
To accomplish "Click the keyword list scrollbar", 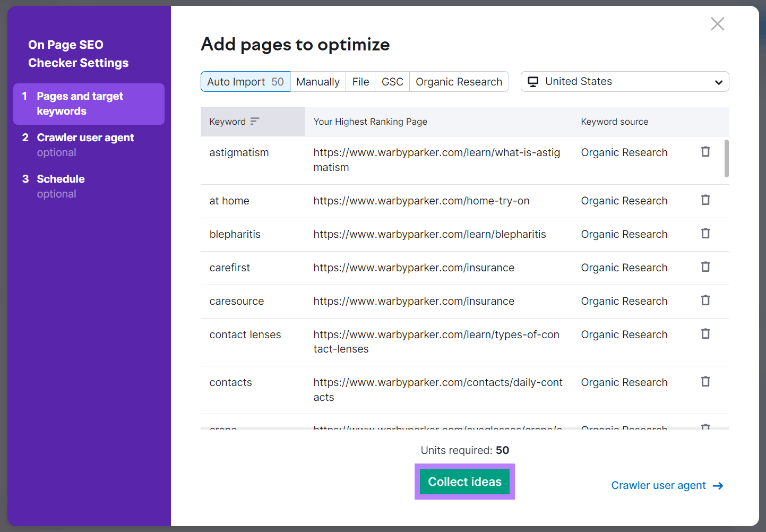I will coord(726,159).
